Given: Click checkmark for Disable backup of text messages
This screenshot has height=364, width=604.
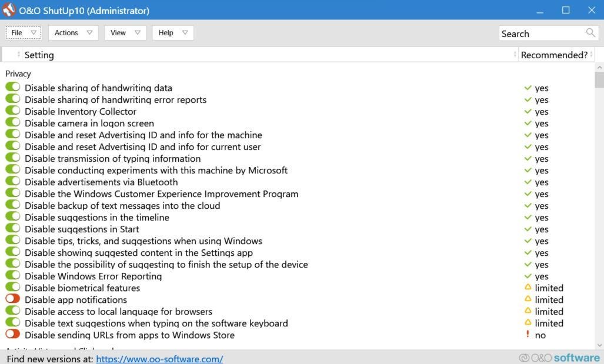Looking at the screenshot, I should [x=528, y=205].
